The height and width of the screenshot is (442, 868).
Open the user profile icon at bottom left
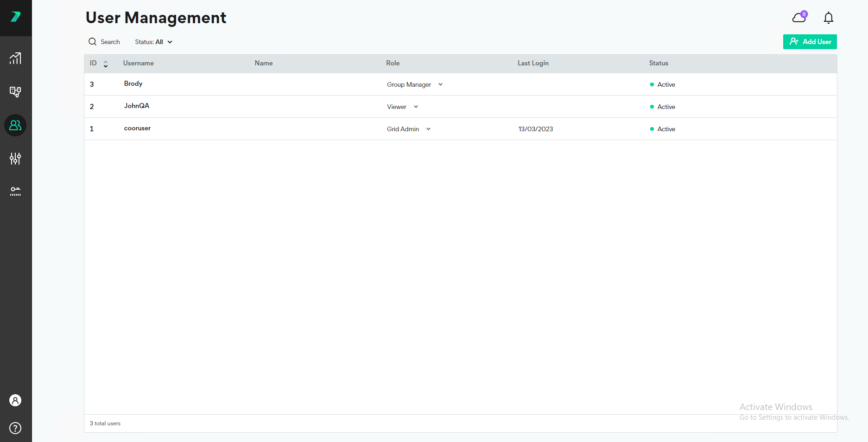(15, 400)
